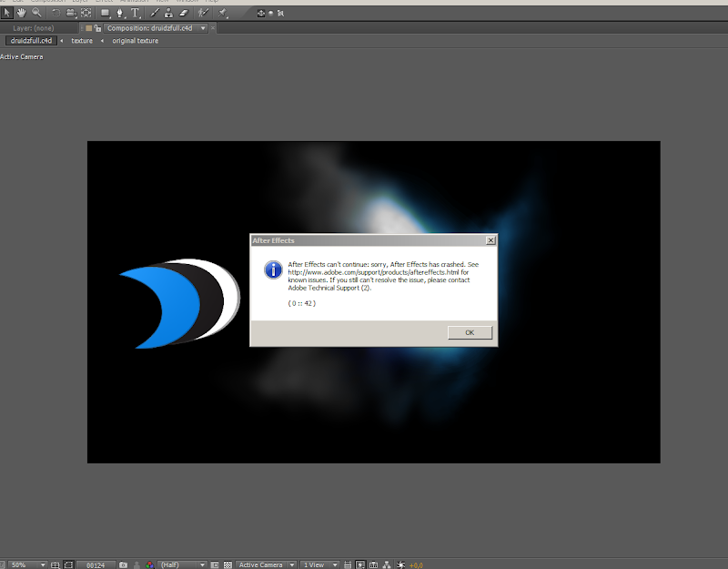
Task: Open the (Half) resolution dropdown
Action: 183,564
